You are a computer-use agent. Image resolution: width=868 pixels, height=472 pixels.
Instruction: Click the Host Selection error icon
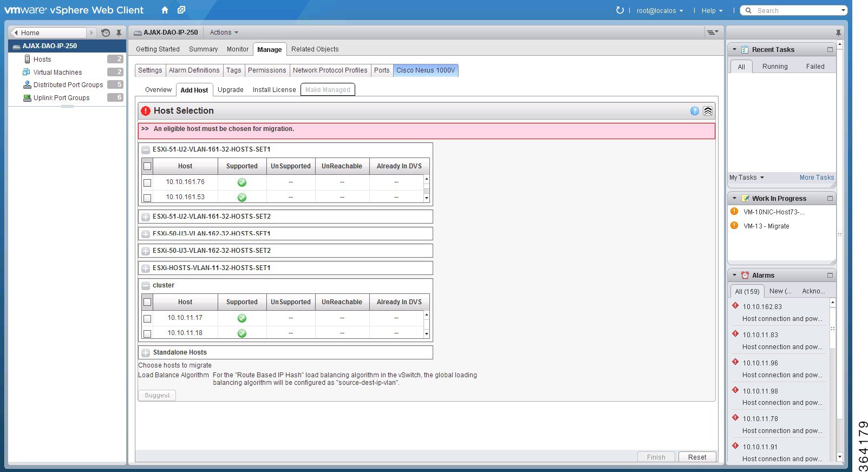coord(146,111)
